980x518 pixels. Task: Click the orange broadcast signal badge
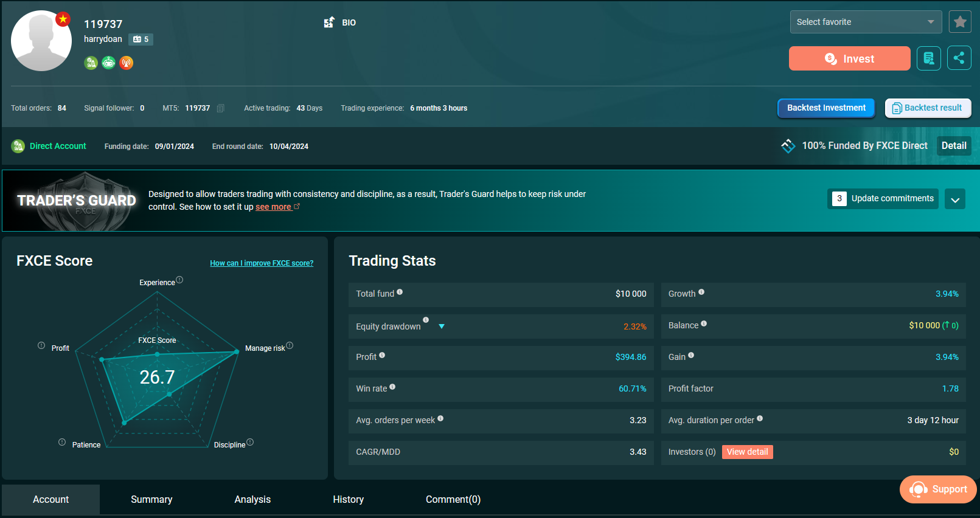click(x=126, y=63)
